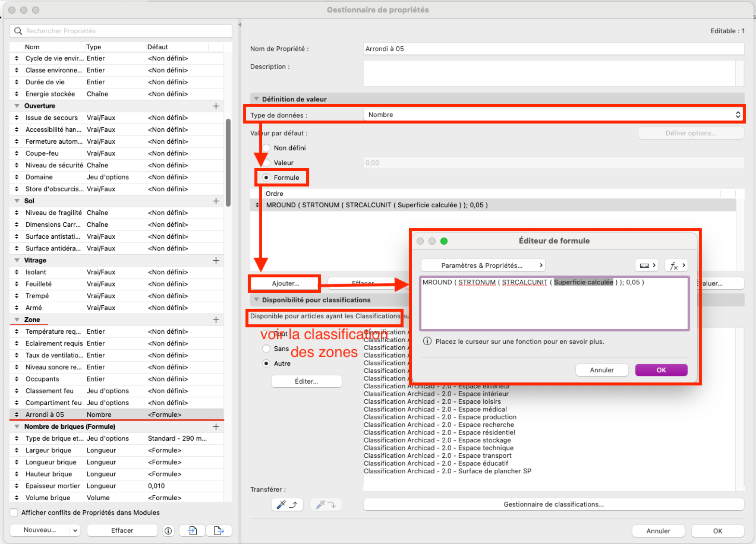Sort the list by the Nom column header
Screen dimensions: 756x544
click(54, 47)
